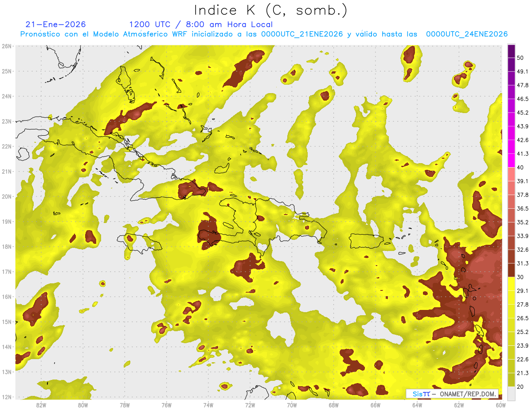Click colorbar value 40
The height and width of the screenshot is (411, 532).
pos(520,168)
